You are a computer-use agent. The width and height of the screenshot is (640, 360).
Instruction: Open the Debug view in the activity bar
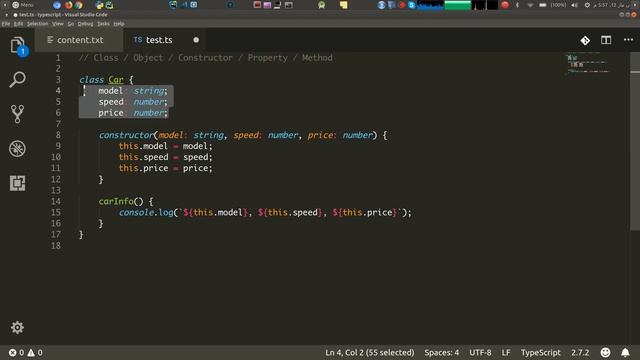(x=17, y=149)
